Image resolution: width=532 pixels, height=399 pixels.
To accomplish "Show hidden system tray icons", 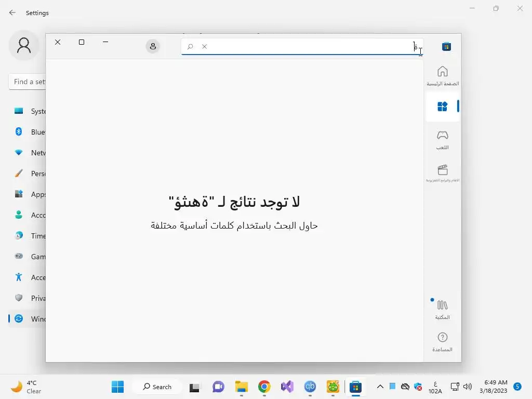I will click(380, 387).
